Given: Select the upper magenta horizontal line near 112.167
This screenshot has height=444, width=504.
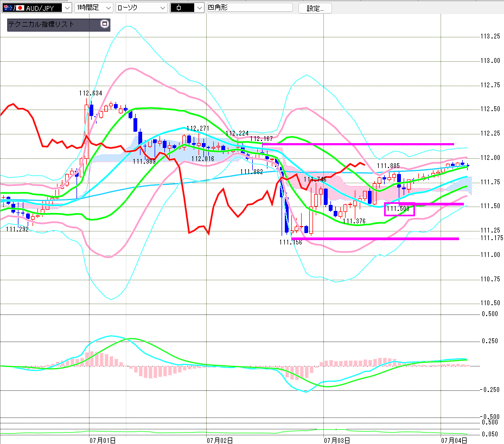Looking at the screenshot, I should point(358,144).
